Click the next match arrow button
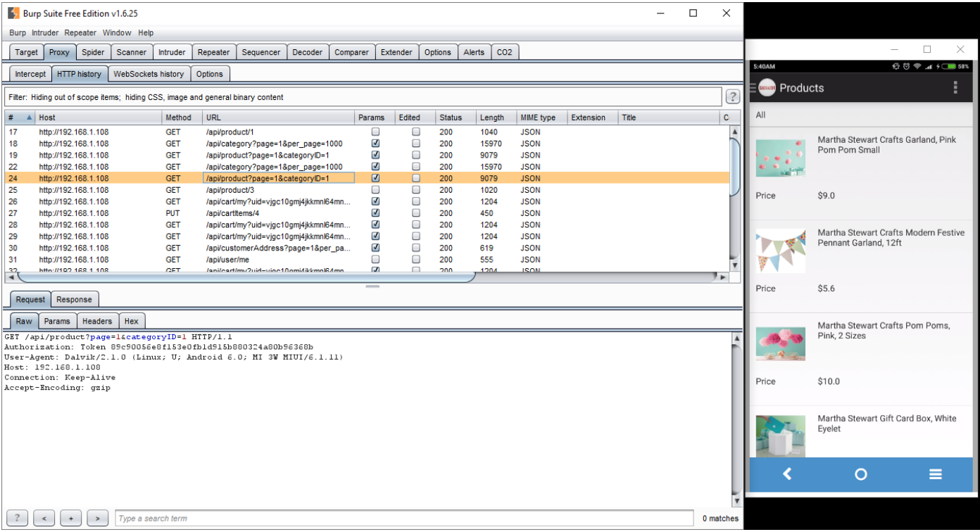Image resolution: width=980 pixels, height=532 pixels. pyautogui.click(x=97, y=519)
